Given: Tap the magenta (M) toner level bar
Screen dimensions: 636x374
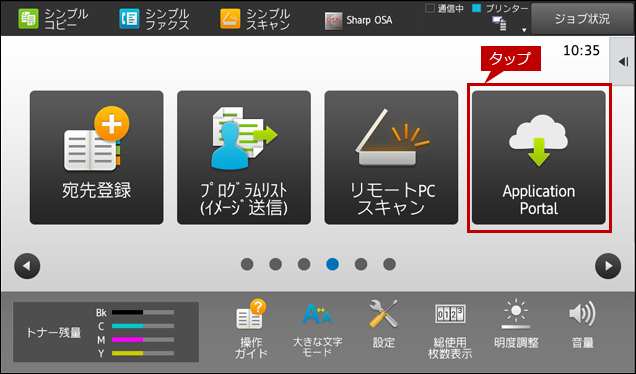Looking at the screenshot, I should (143, 340).
